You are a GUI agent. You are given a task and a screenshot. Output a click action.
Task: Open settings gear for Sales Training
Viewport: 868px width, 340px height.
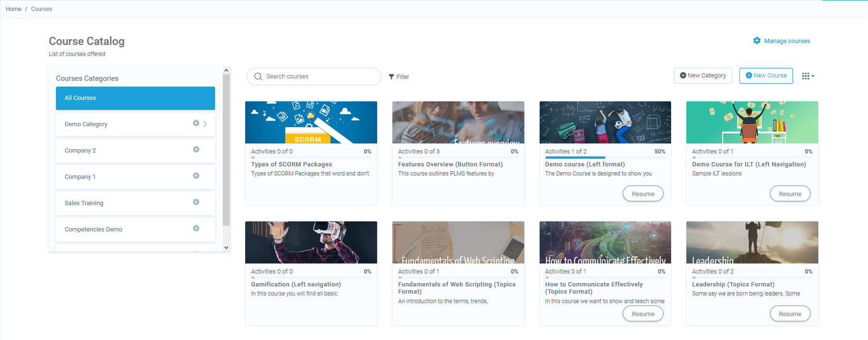tap(196, 202)
